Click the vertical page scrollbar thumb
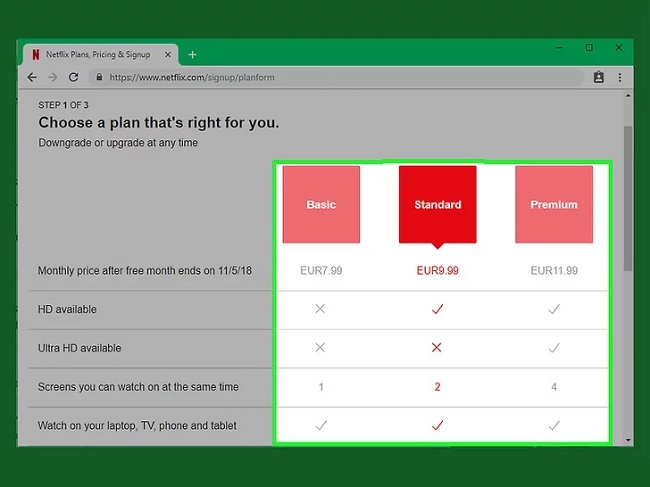The height and width of the screenshot is (487, 650). coord(628,195)
